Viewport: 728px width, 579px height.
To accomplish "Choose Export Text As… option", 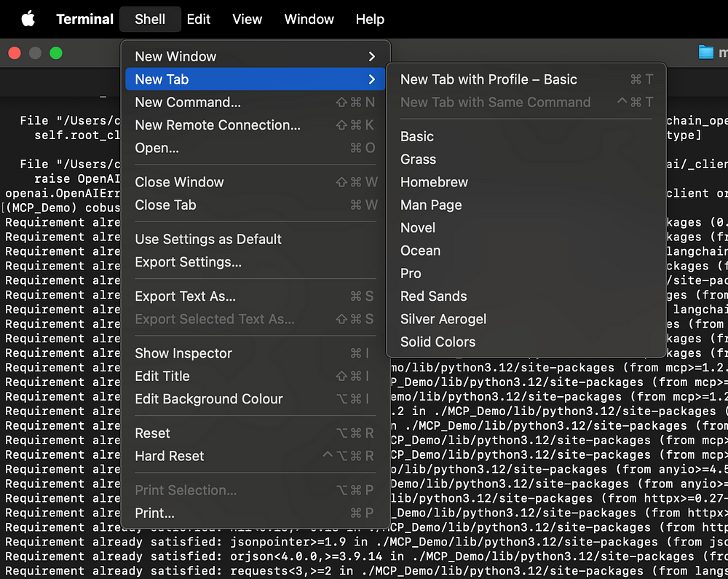I will coord(185,296).
